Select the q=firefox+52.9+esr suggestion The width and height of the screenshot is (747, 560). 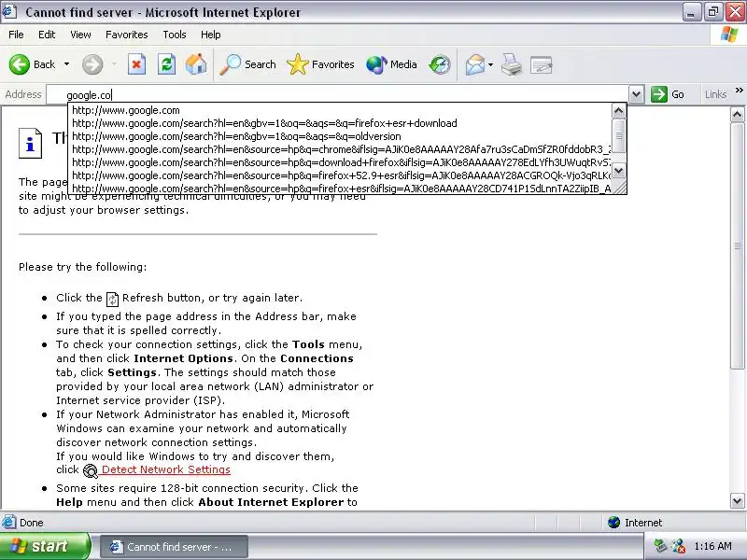click(340, 175)
